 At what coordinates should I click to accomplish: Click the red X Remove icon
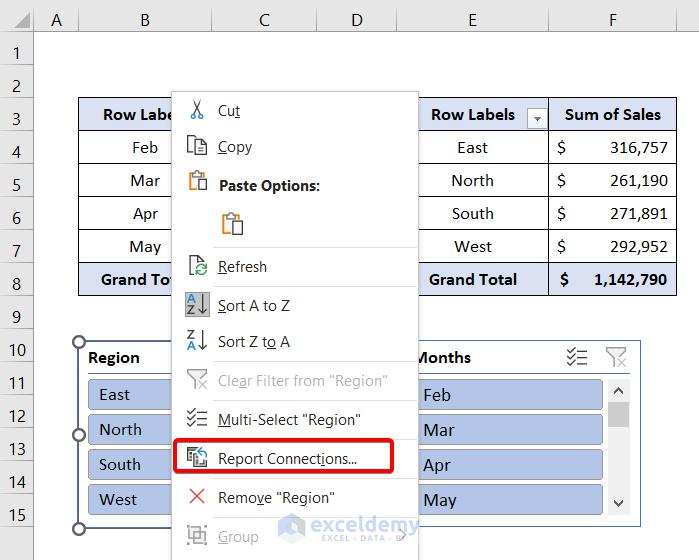[x=197, y=497]
